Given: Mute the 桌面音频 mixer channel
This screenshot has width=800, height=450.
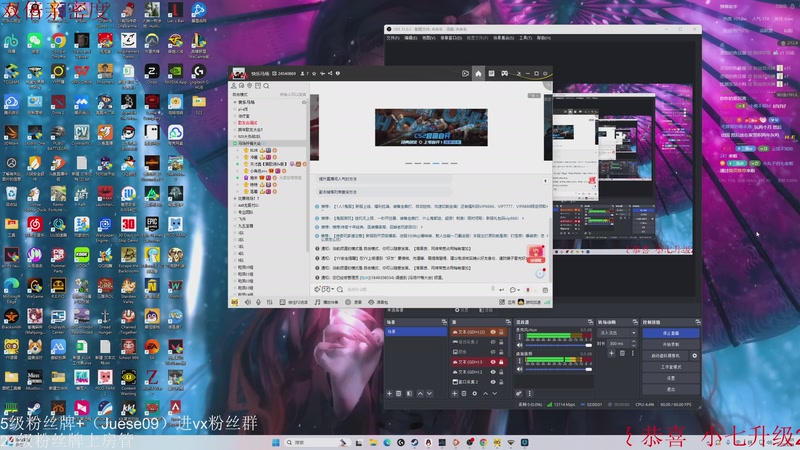Looking at the screenshot, I should pyautogui.click(x=520, y=369).
